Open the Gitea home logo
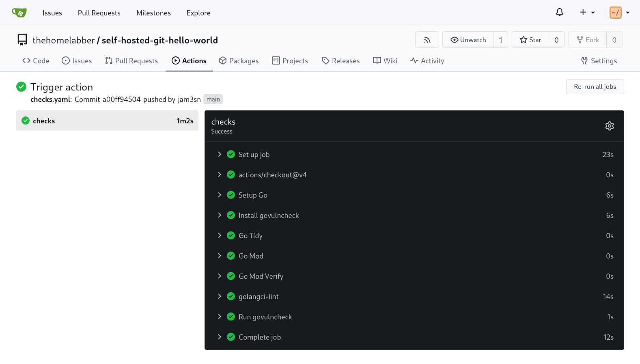Screen dimensions: 640x364 click(x=19, y=13)
